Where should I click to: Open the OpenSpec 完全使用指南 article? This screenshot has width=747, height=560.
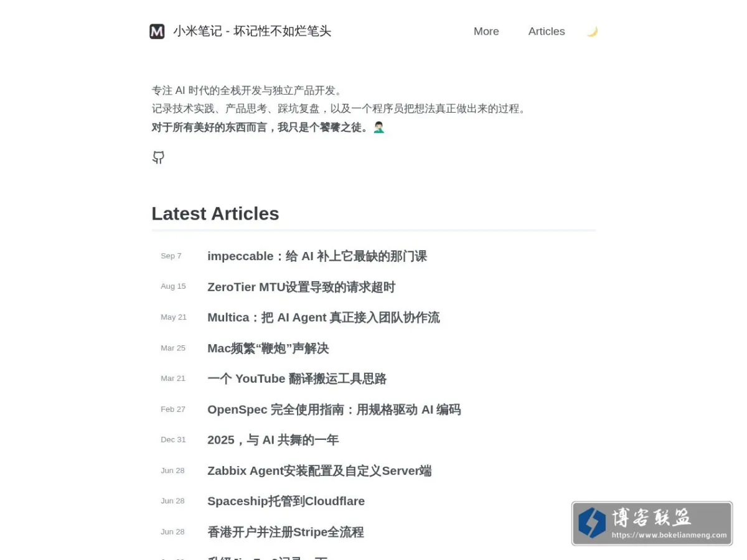point(334,409)
